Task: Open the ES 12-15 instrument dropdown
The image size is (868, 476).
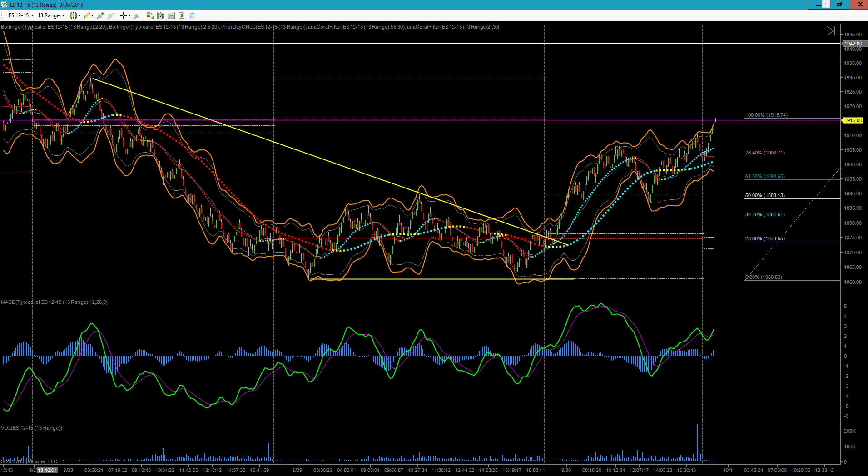Action: (x=21, y=15)
